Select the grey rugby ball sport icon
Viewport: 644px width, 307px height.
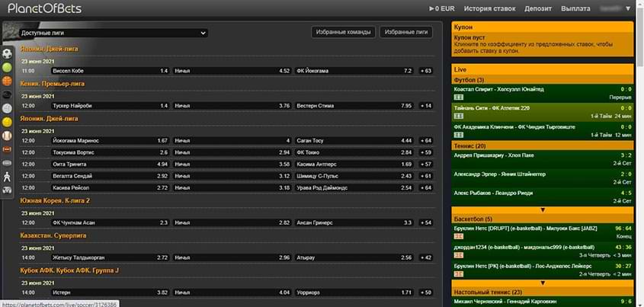[7, 163]
